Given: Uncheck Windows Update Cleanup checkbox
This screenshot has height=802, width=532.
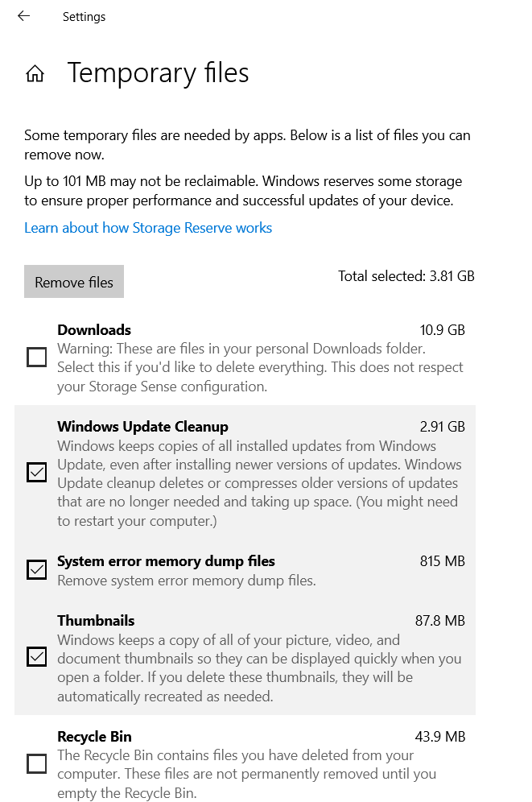Looking at the screenshot, I should [36, 472].
